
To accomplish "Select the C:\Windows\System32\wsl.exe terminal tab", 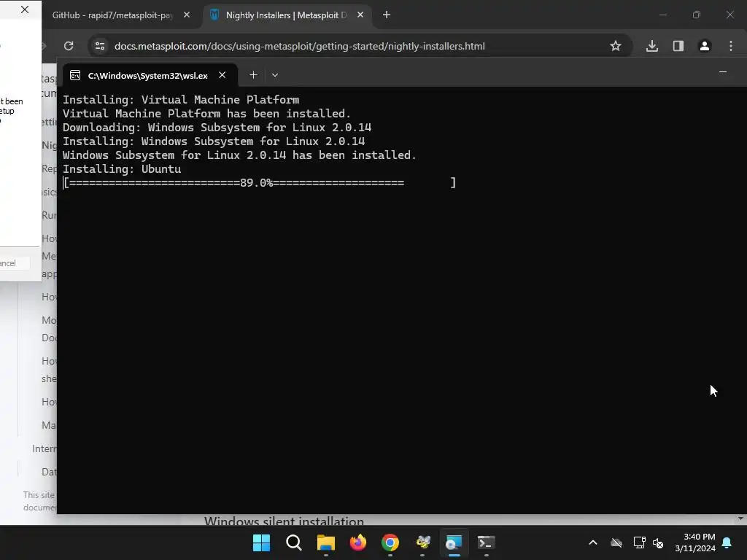I will click(x=147, y=75).
